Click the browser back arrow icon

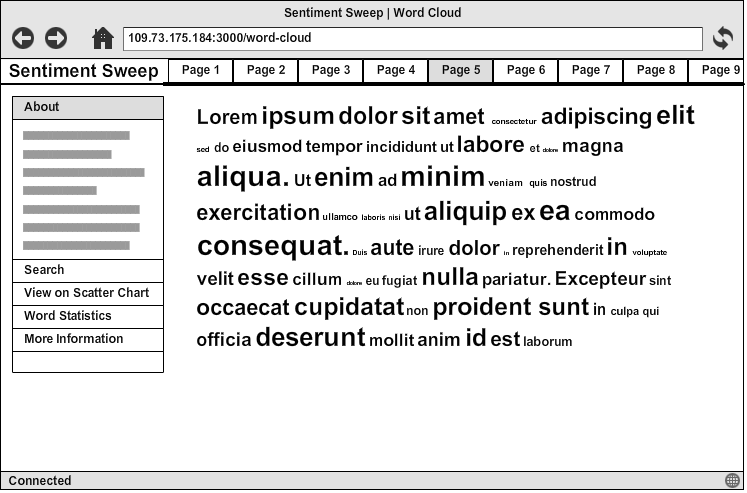point(23,39)
